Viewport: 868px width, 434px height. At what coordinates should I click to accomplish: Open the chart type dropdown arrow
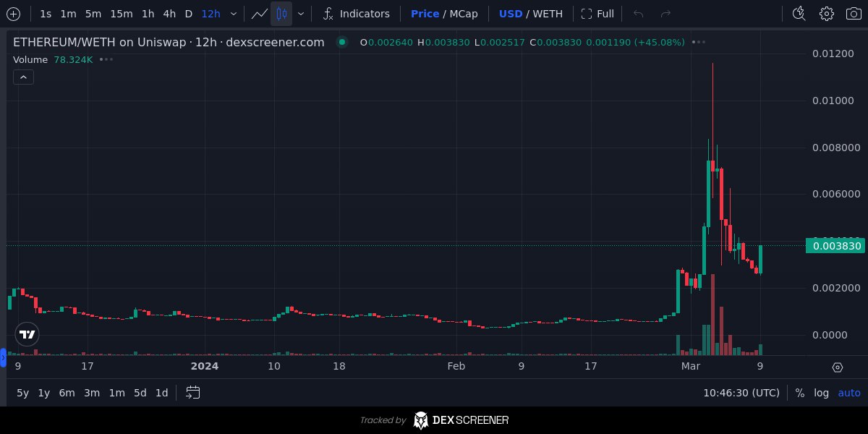coord(301,13)
